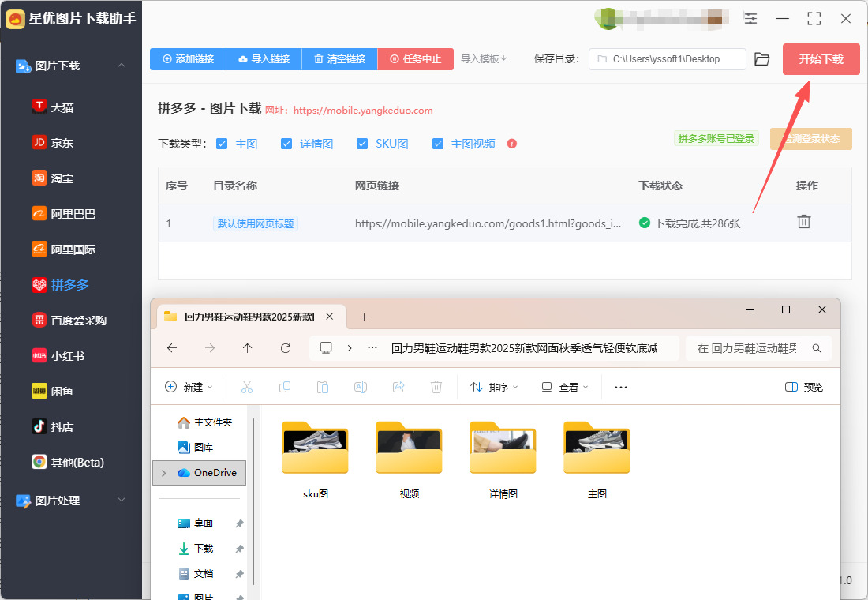This screenshot has width=868, height=600.
Task: Open the 查看 view dropdown
Action: pyautogui.click(x=565, y=387)
